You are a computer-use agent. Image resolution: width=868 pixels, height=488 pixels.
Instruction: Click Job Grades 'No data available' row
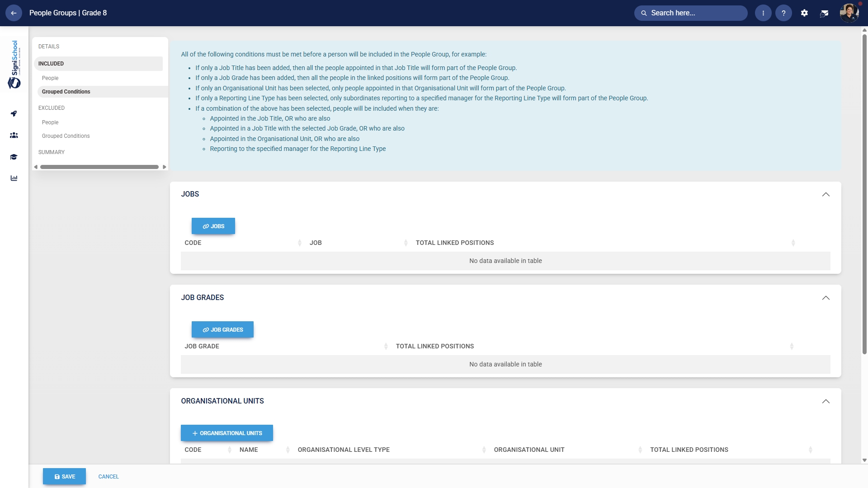pyautogui.click(x=505, y=365)
